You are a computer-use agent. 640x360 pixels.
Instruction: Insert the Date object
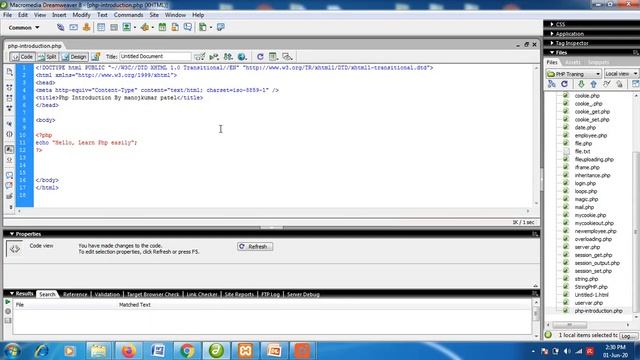tap(162, 27)
